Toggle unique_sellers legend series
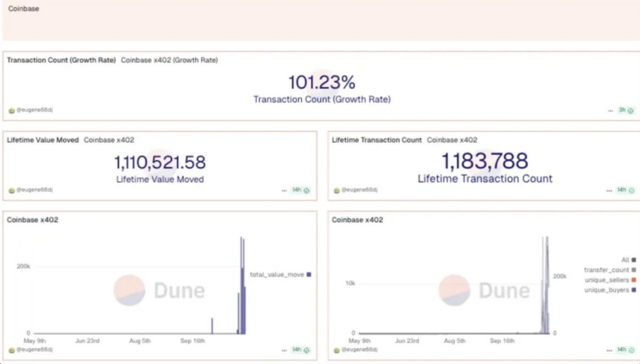The width and height of the screenshot is (640, 364). (x=610, y=280)
